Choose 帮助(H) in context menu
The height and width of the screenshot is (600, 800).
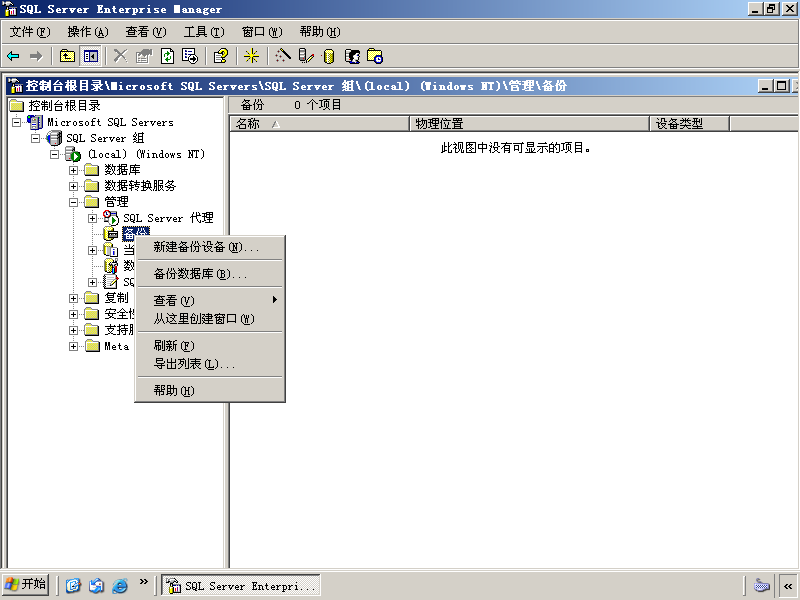(x=210, y=391)
